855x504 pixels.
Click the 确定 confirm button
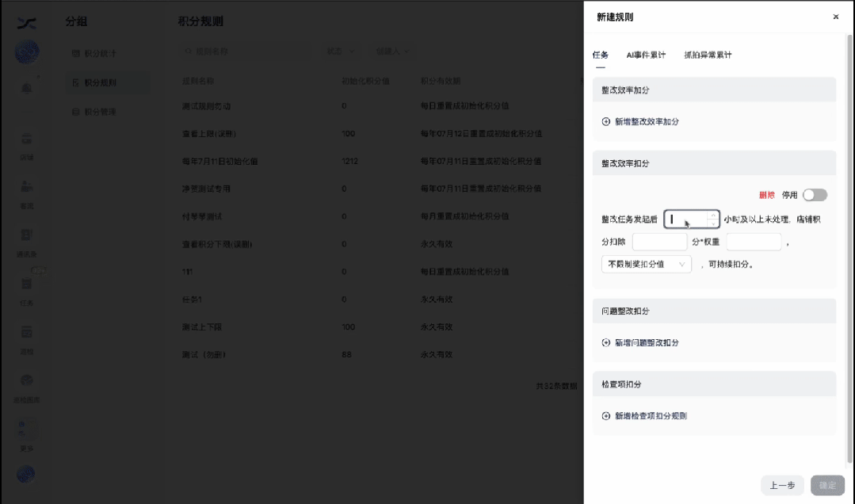point(827,485)
